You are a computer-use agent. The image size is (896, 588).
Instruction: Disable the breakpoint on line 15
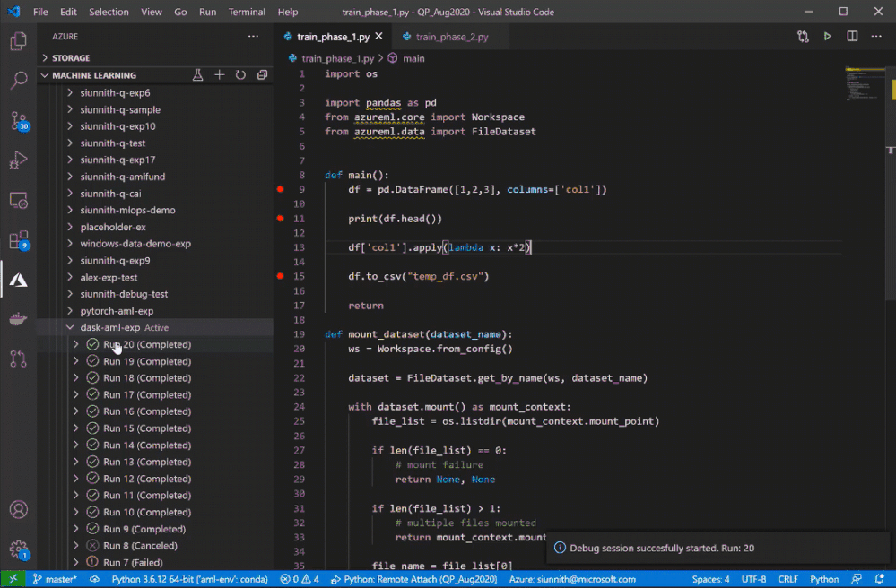[x=280, y=276]
